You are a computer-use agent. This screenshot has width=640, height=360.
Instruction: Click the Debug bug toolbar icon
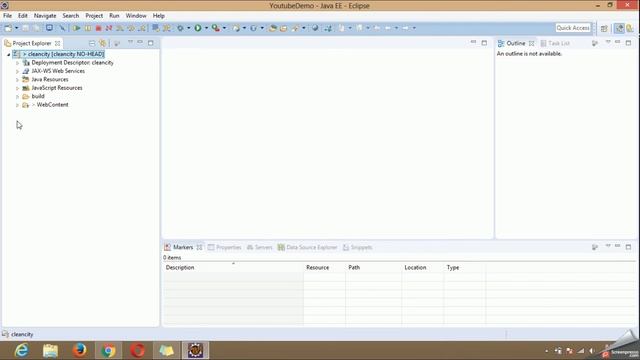tap(180, 28)
